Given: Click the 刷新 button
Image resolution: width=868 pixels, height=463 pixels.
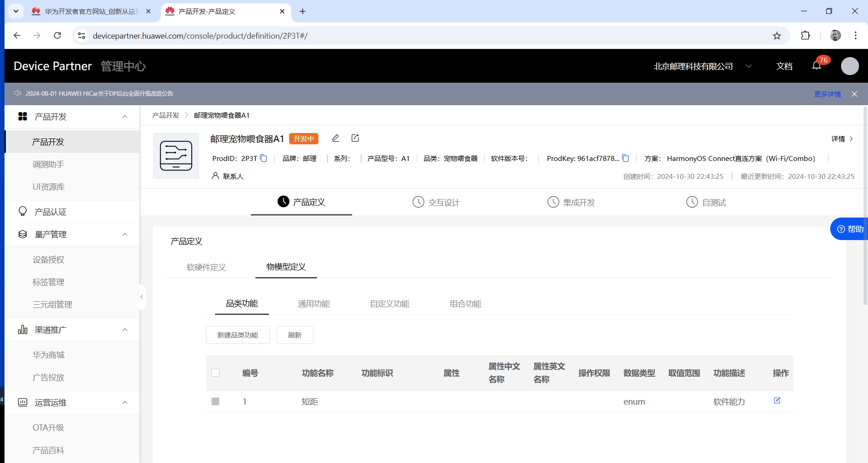Looking at the screenshot, I should [295, 335].
